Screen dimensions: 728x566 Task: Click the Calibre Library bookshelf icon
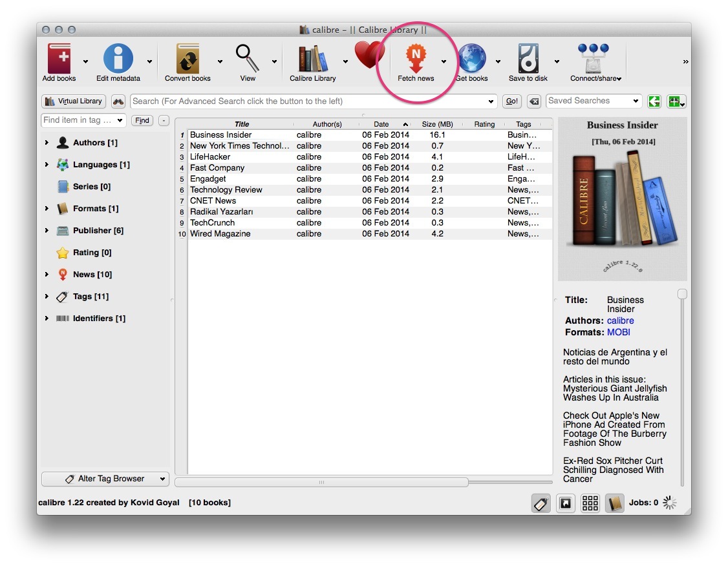(312, 59)
